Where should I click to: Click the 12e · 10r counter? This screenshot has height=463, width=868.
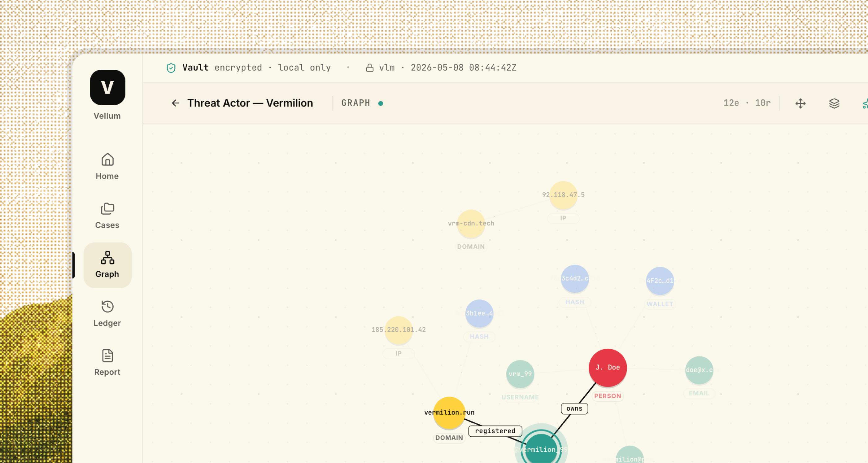click(747, 103)
